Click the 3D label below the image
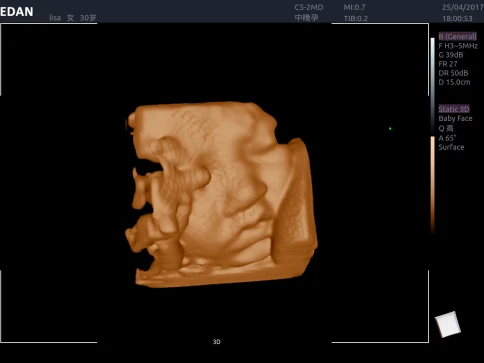Image resolution: width=484 pixels, height=363 pixels. 217,342
